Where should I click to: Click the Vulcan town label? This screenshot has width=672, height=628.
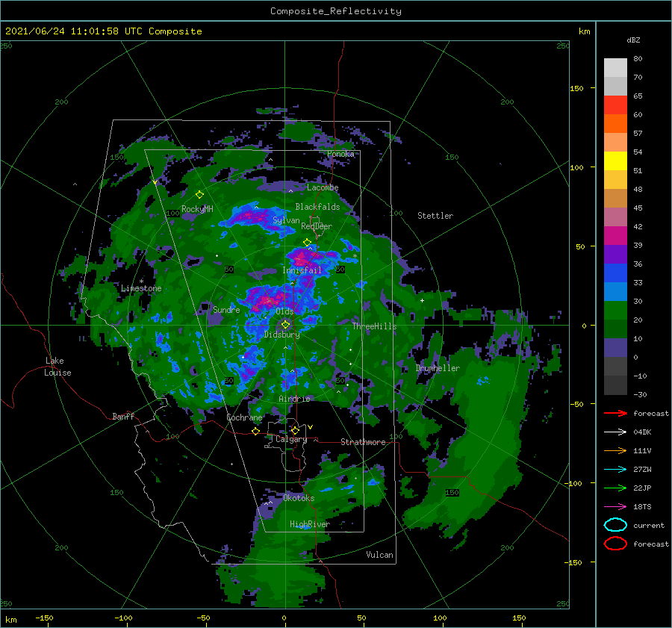pos(379,555)
